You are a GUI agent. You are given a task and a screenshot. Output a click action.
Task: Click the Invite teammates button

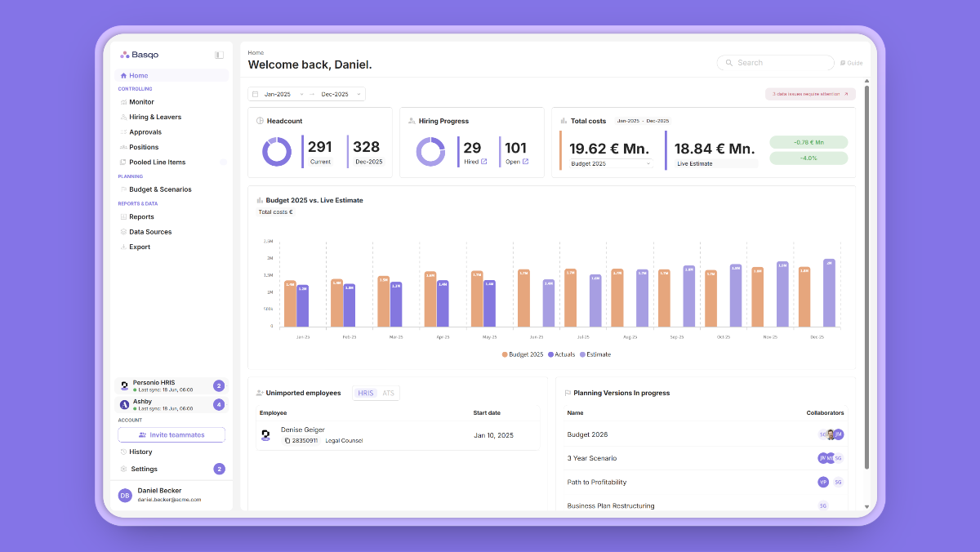click(x=171, y=434)
